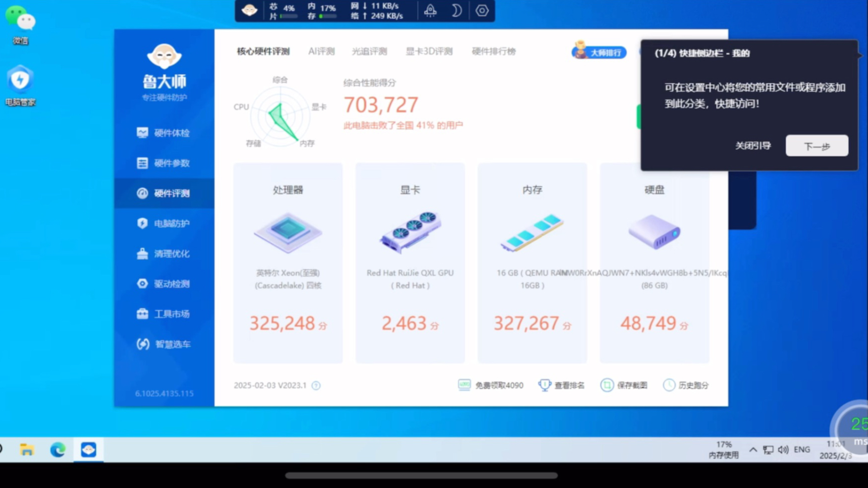Click the 鲁大师 taskbar icon
This screenshot has height=488, width=868.
(88, 449)
